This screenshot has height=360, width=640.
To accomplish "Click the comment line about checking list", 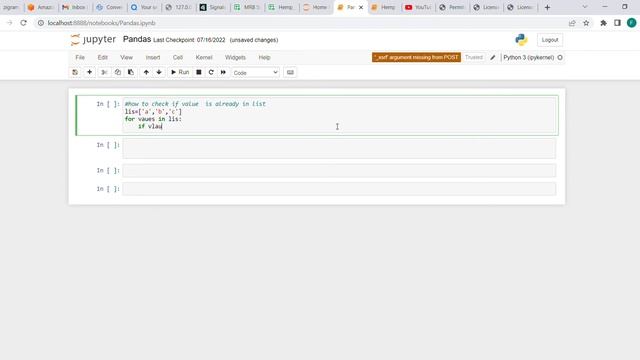I will click(195, 104).
